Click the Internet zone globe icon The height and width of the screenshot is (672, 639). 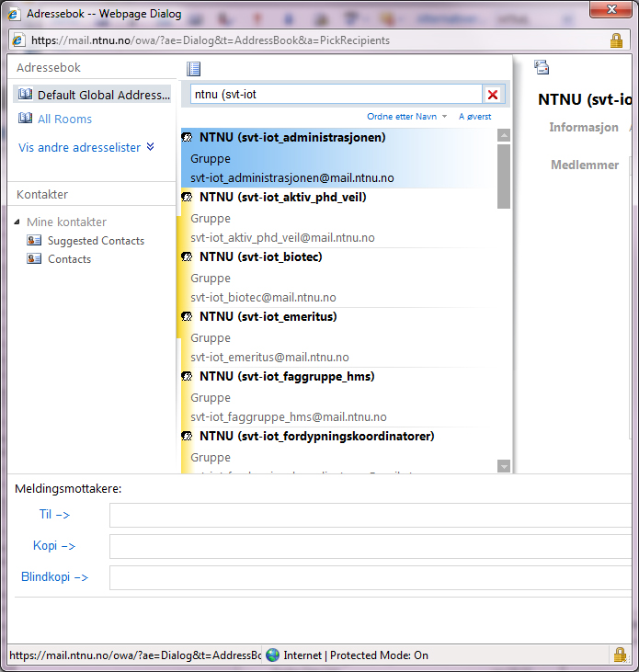pos(272,655)
